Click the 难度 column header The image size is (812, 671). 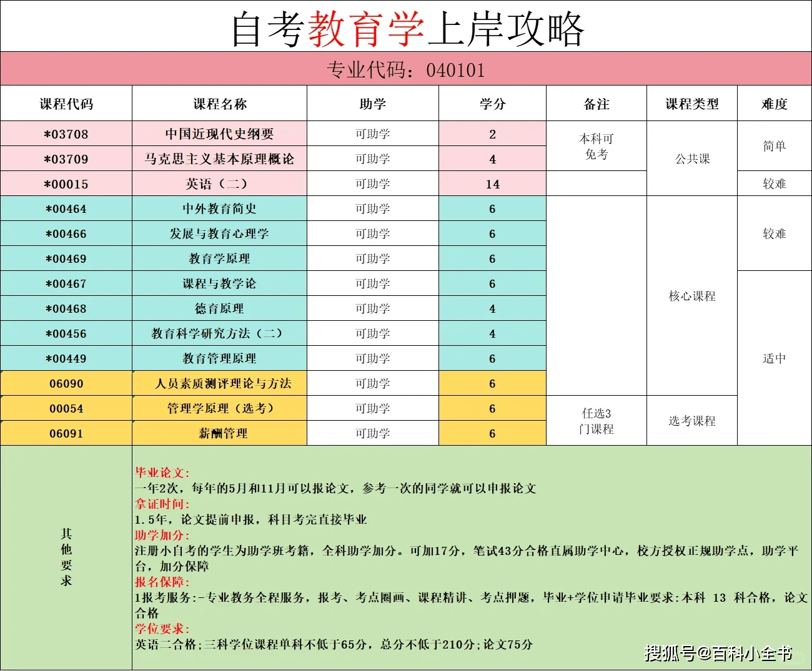point(775,104)
